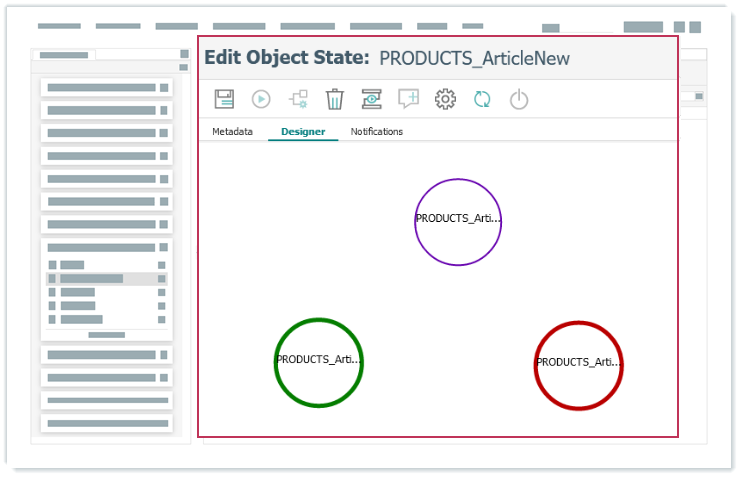Open the Notifications tab
This screenshot has height=478, width=741.
point(376,132)
